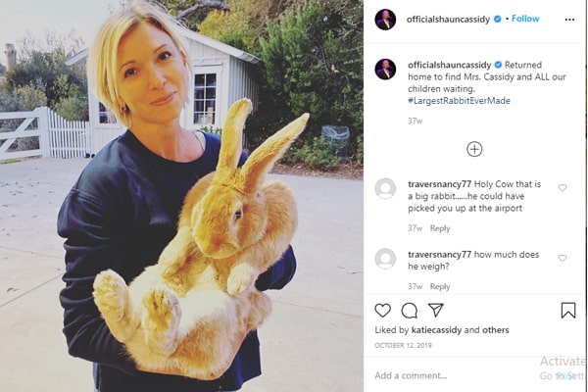This screenshot has width=588, height=392.
Task: Reply to 'how much does he weigh' comment
Action: click(x=440, y=286)
